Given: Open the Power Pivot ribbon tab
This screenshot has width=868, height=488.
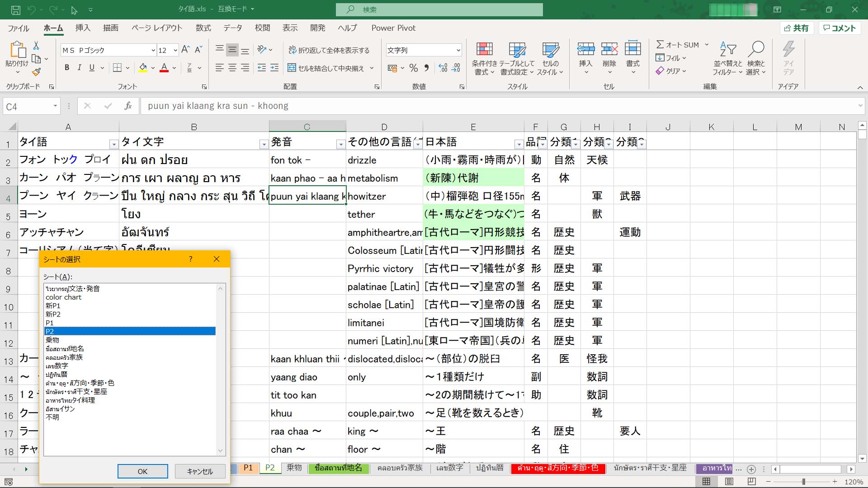Looking at the screenshot, I should click(393, 28).
